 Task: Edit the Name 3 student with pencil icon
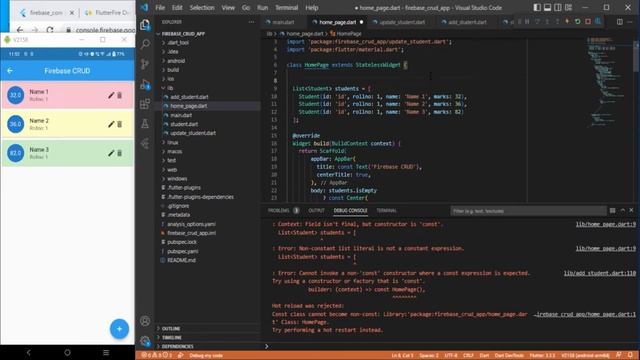tap(111, 153)
